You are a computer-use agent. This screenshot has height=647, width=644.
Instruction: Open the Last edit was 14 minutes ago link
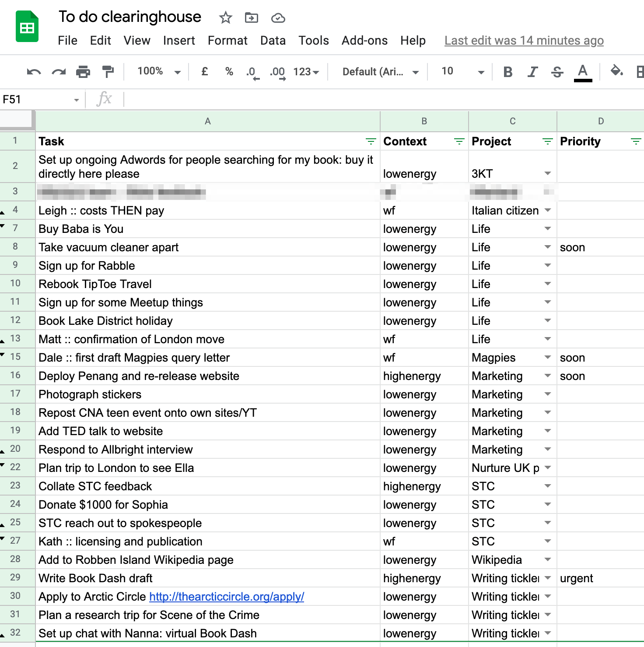pyautogui.click(x=524, y=41)
